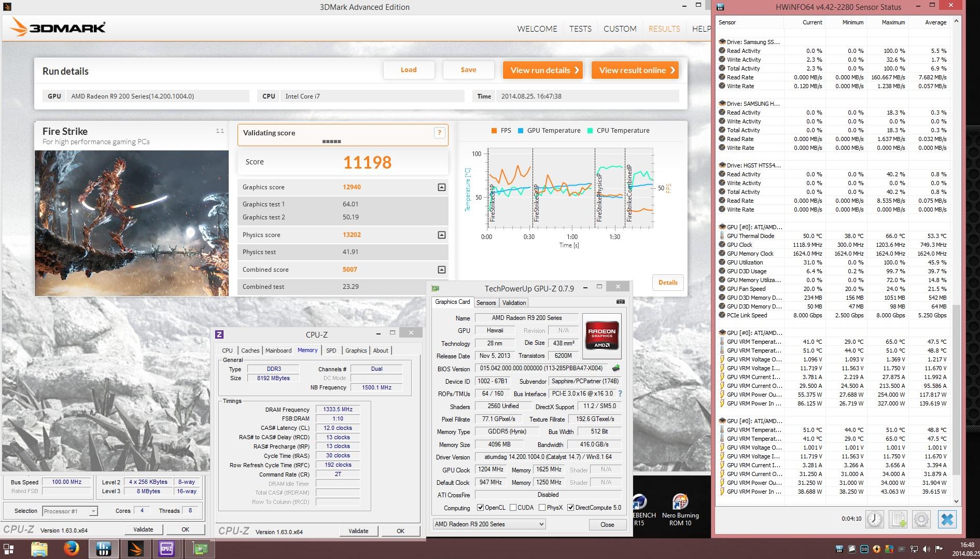980x559 pixels.
Task: Open the Windows Start button
Action: tap(9, 549)
